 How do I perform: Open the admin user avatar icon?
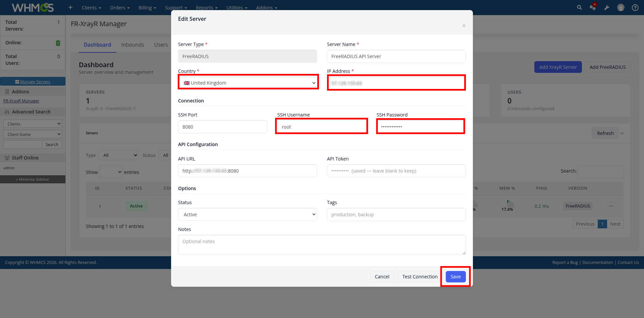(x=621, y=7)
